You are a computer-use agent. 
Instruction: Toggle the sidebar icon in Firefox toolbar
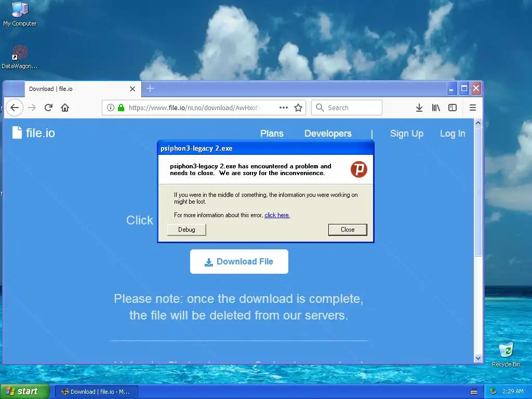point(453,108)
